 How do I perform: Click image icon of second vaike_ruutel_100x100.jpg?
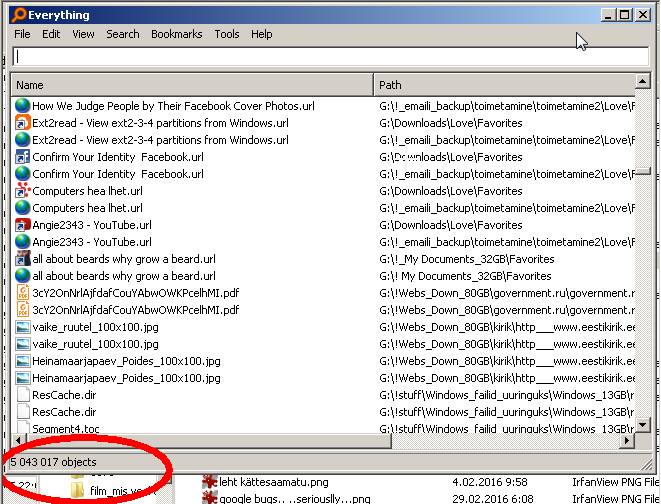[x=22, y=344]
